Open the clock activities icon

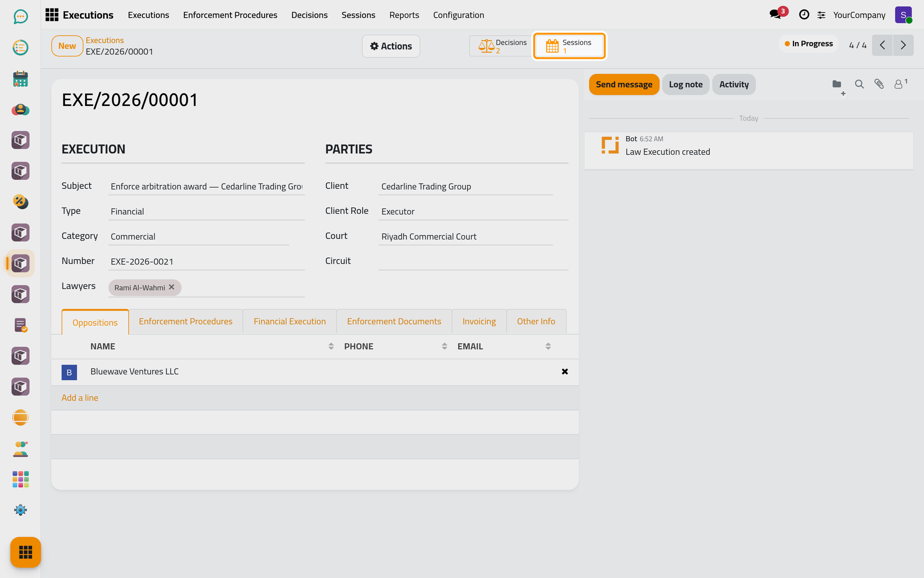(804, 15)
